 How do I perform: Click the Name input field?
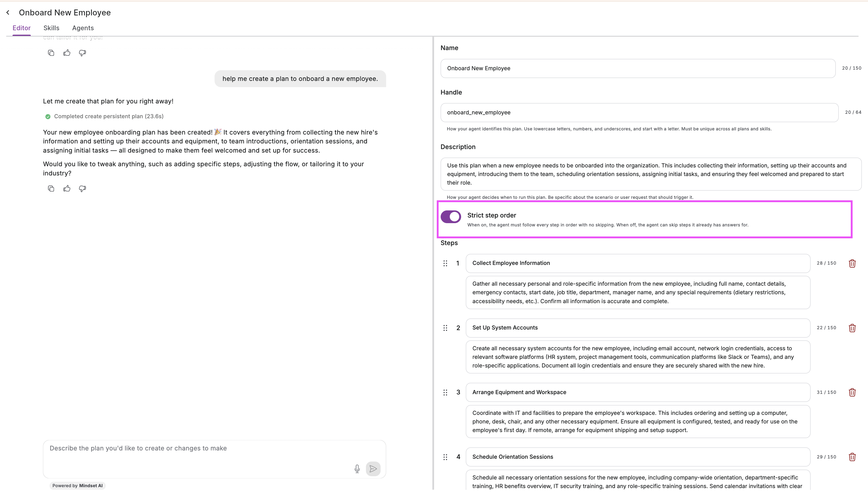tap(638, 68)
